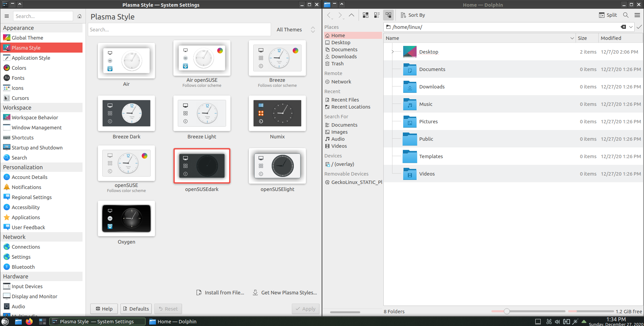Image resolution: width=644 pixels, height=326 pixels.
Task: Select the Oxygen plasma theme thumbnail
Action: (126, 218)
